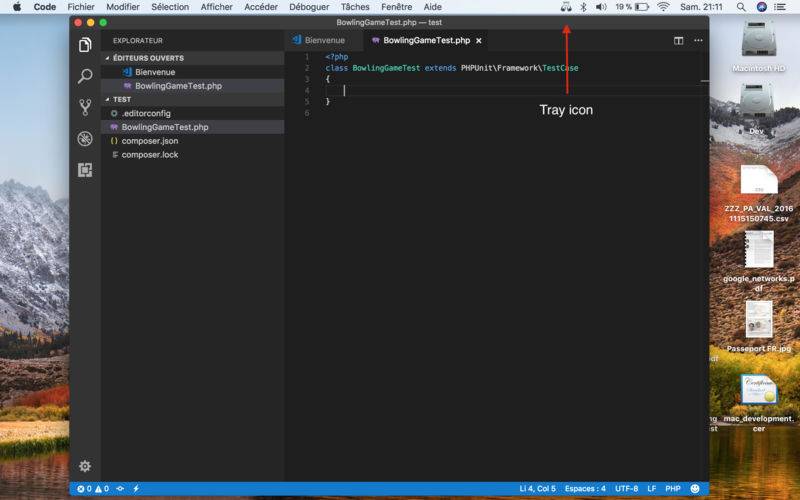
Task: Select Bienvenue in open editors list
Action: (x=192, y=72)
